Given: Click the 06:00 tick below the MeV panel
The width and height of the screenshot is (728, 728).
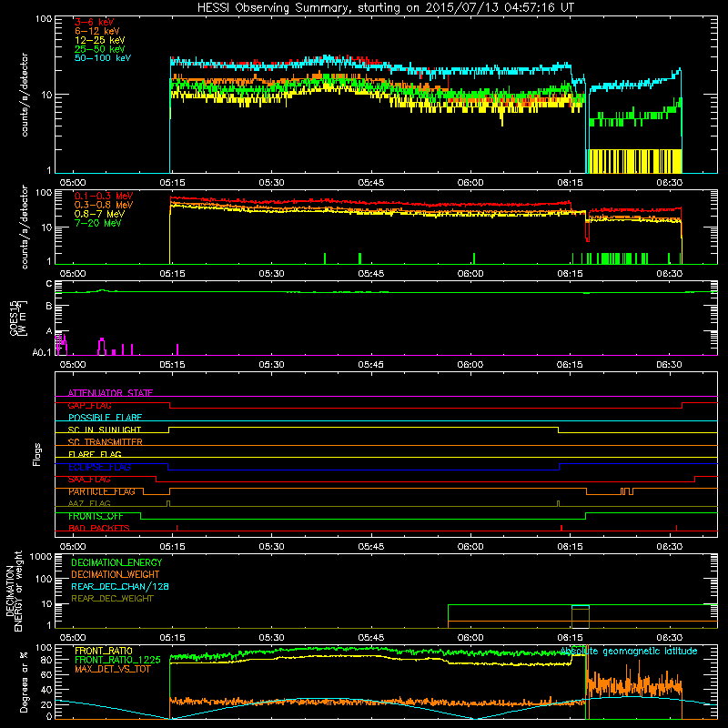Looking at the screenshot, I should pyautogui.click(x=470, y=274).
